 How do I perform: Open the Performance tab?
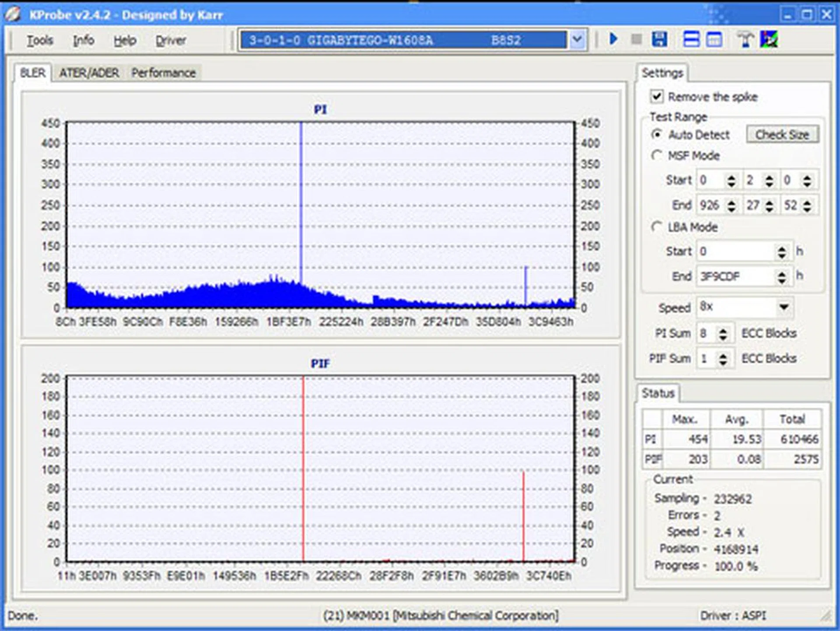tap(163, 73)
